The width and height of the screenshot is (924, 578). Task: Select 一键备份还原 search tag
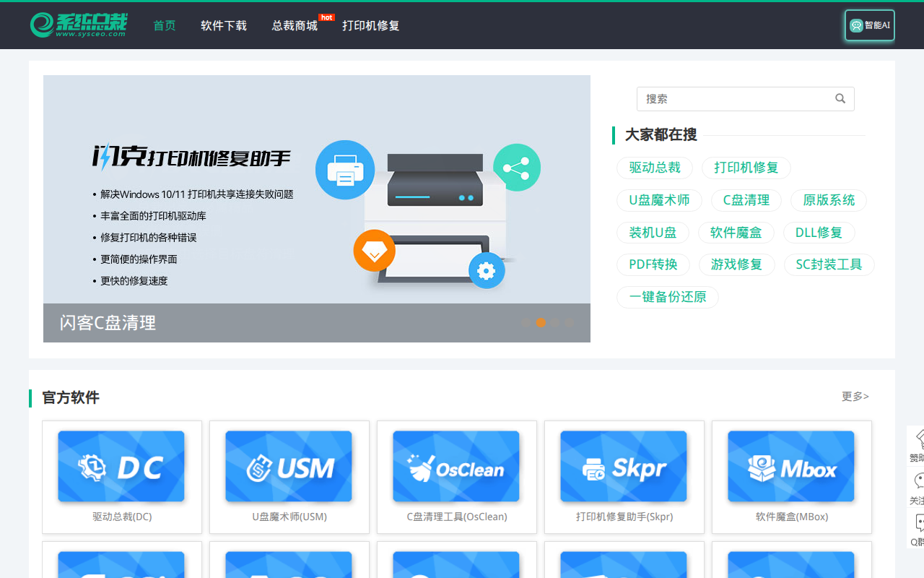[x=668, y=297]
